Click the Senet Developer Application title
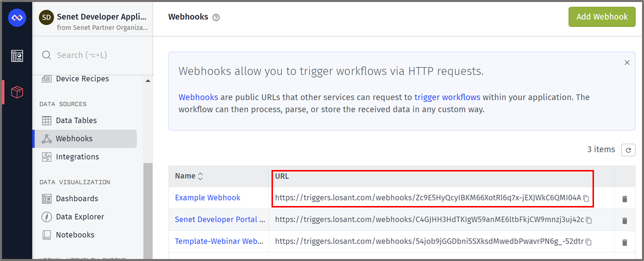The width and height of the screenshot is (644, 261). click(x=101, y=16)
